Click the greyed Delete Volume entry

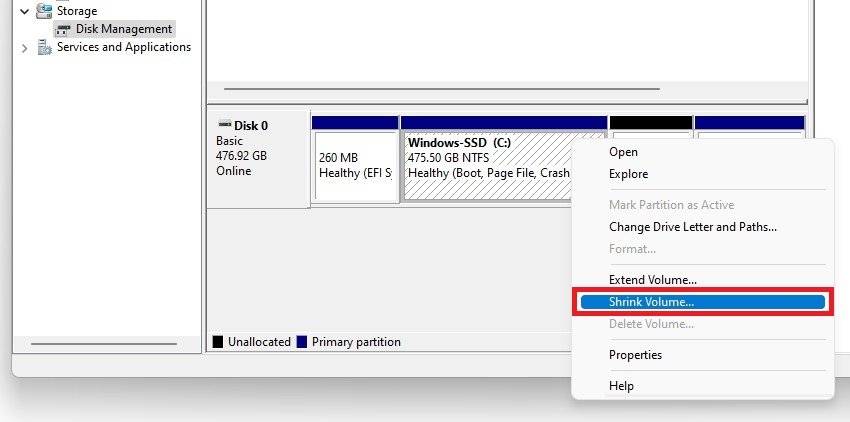pos(703,324)
